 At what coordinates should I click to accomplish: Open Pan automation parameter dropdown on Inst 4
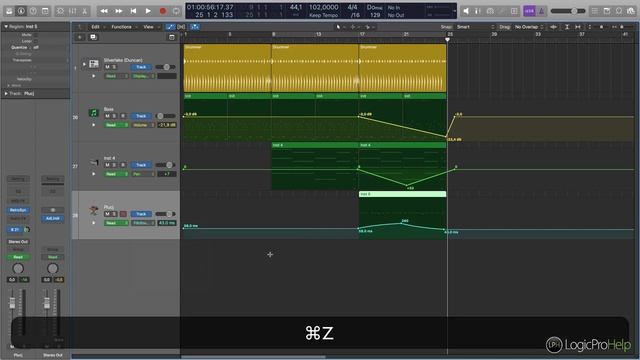143,174
